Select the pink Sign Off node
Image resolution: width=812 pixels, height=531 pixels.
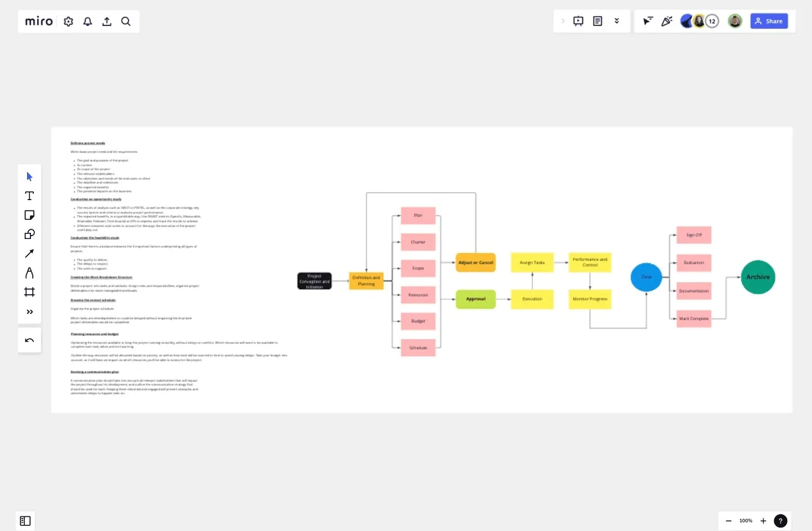[694, 235]
